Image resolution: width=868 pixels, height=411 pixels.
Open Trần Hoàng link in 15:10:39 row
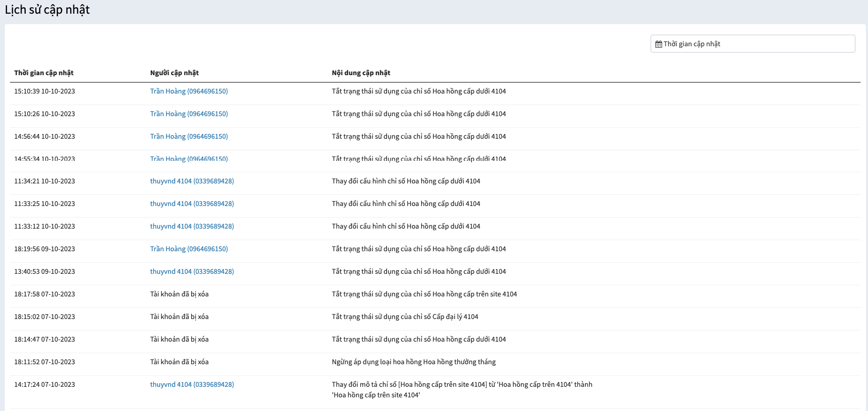coord(189,91)
